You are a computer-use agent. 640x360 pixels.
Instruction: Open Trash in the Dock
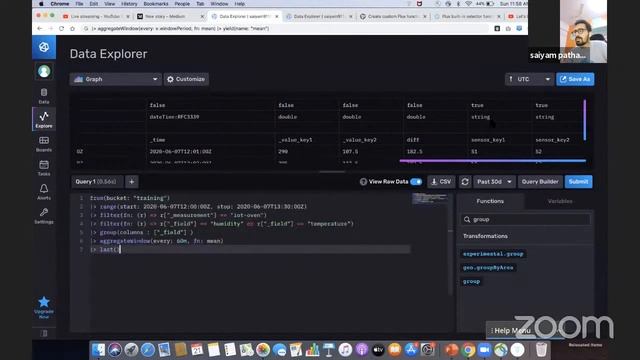(541, 350)
